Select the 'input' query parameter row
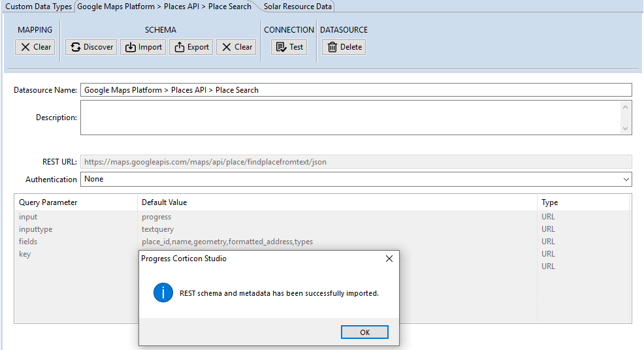Screen dimensions: 644x350 click(322, 217)
